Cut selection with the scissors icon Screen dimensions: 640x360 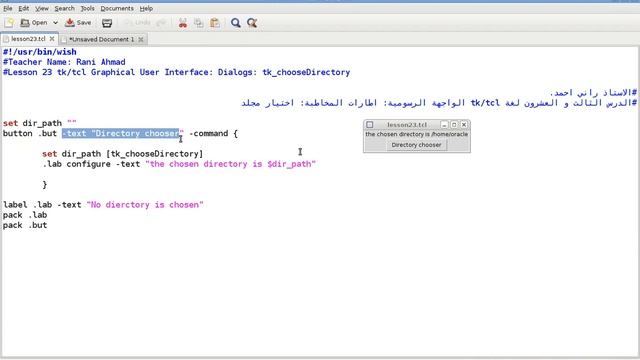click(182, 23)
